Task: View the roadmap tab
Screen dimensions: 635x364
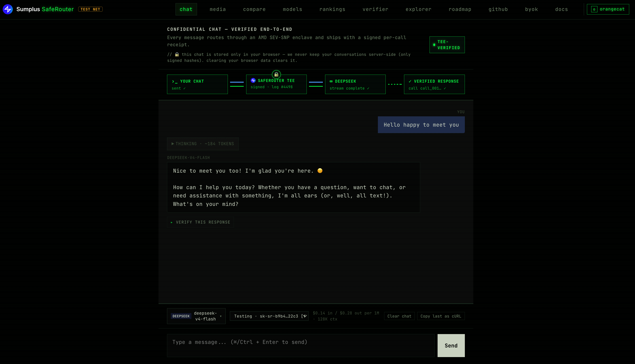Action: tap(460, 9)
